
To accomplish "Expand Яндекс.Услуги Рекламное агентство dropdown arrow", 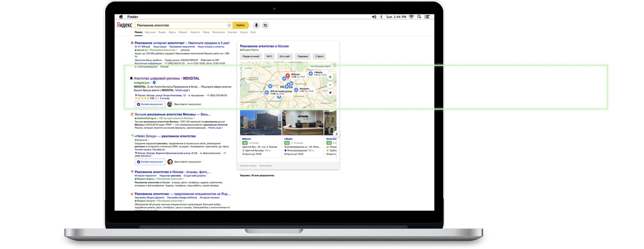I will pyautogui.click(x=183, y=201).
